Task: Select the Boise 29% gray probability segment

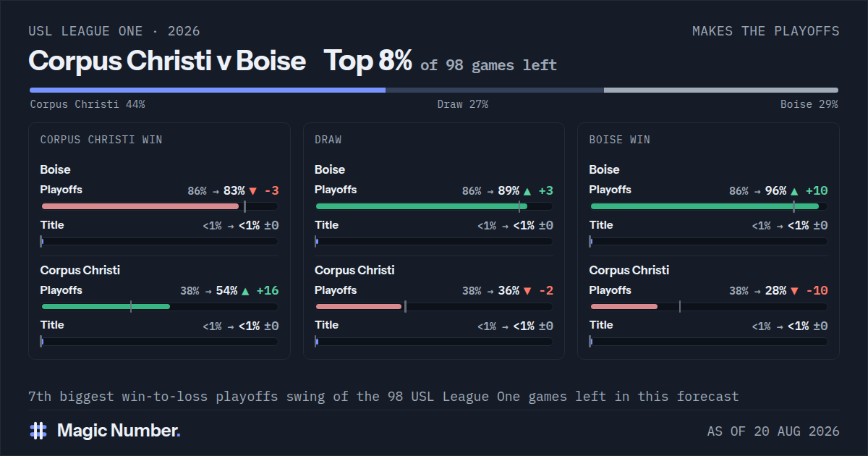Action: (x=721, y=90)
